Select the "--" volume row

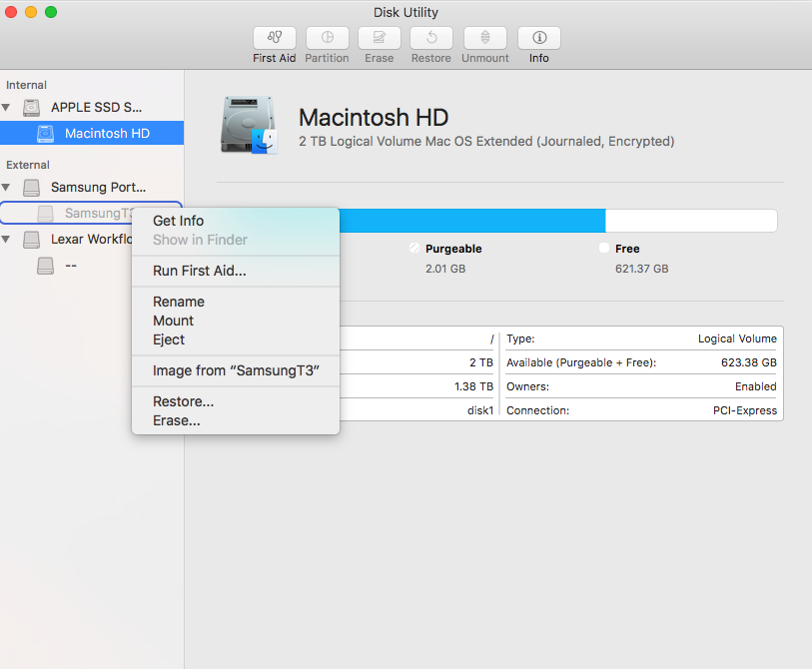pyautogui.click(x=66, y=266)
